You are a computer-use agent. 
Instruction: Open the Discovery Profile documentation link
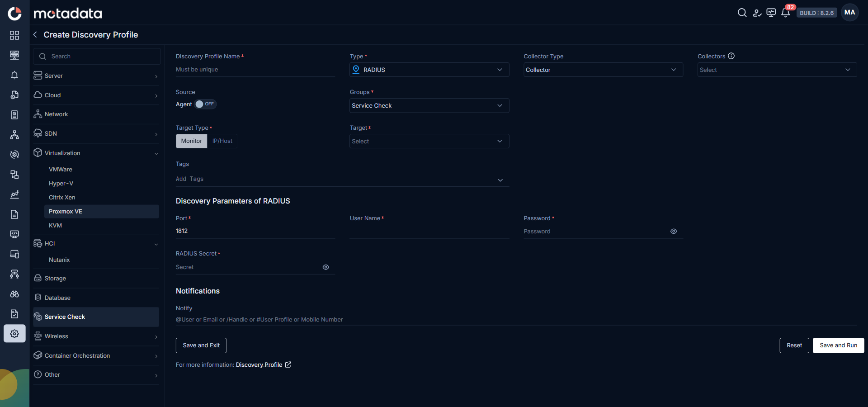click(259, 364)
